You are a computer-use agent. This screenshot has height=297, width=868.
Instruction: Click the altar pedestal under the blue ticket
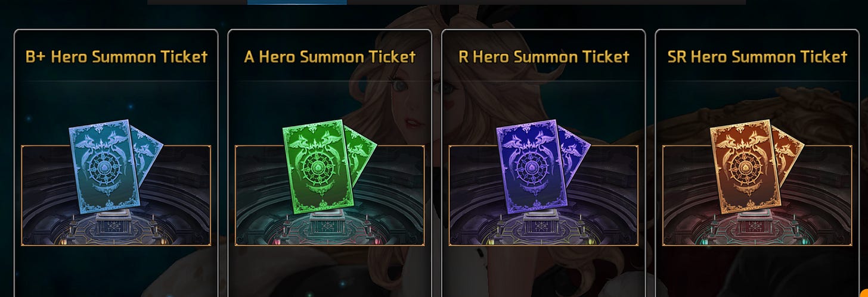[116, 224]
